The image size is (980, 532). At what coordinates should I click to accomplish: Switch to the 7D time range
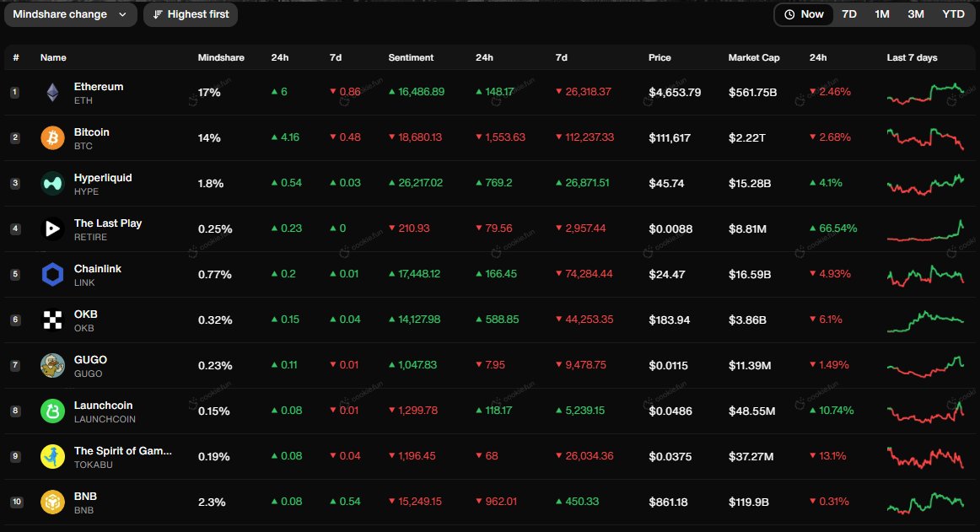[x=849, y=14]
